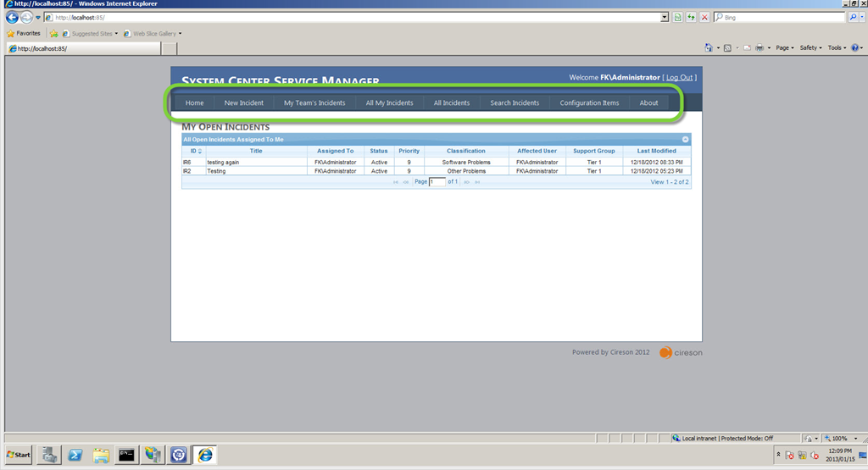Open Command Prompt from the taskbar
Image resolution: width=868 pixels, height=470 pixels.
126,455
